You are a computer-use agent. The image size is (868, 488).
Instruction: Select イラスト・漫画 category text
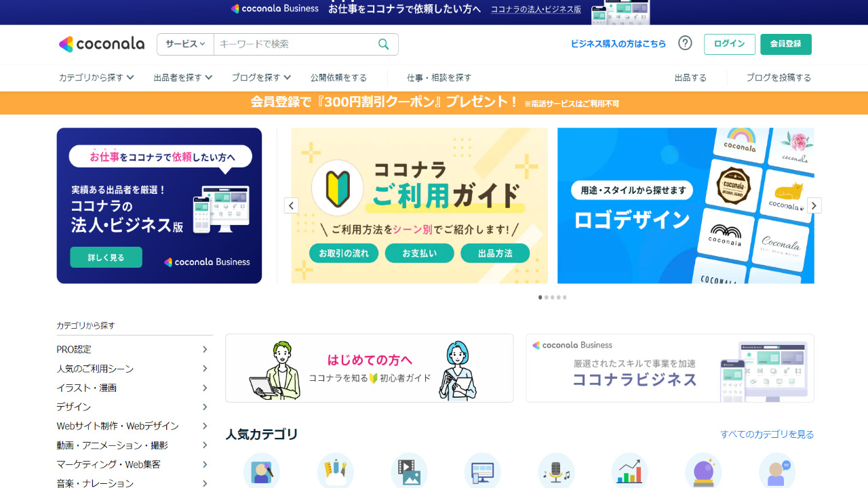[x=87, y=388]
